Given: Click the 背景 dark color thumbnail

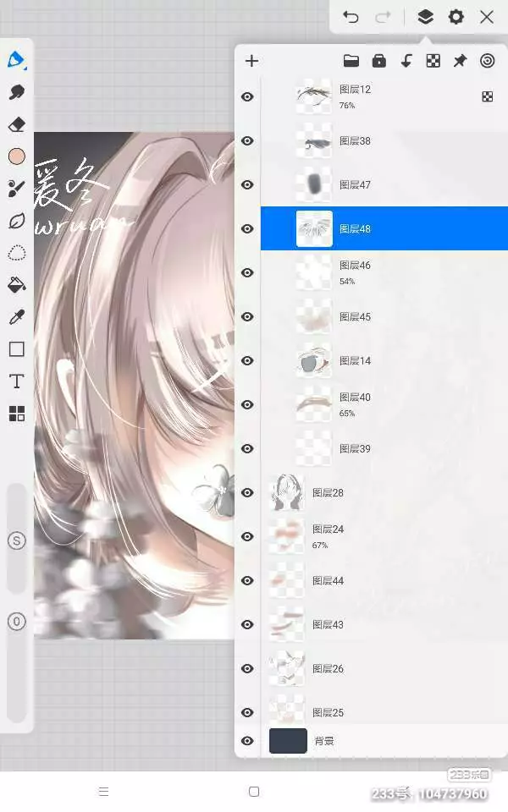Looking at the screenshot, I should point(288,741).
